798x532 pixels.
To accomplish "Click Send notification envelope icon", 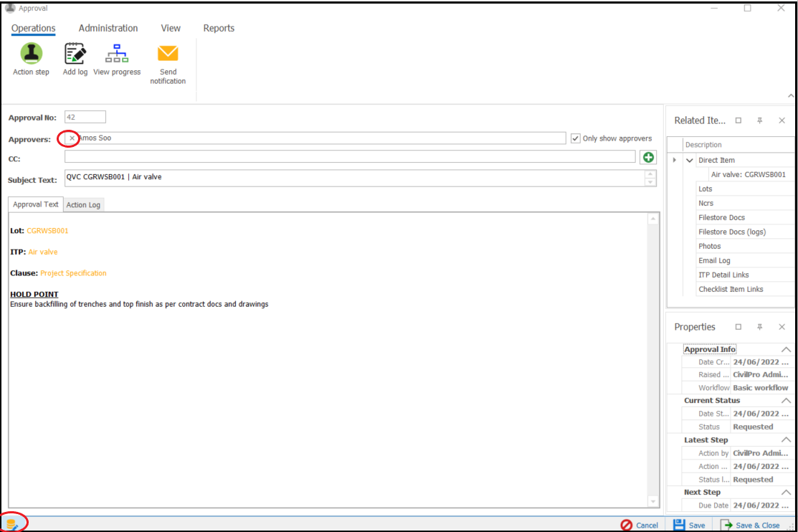I will pyautogui.click(x=168, y=54).
